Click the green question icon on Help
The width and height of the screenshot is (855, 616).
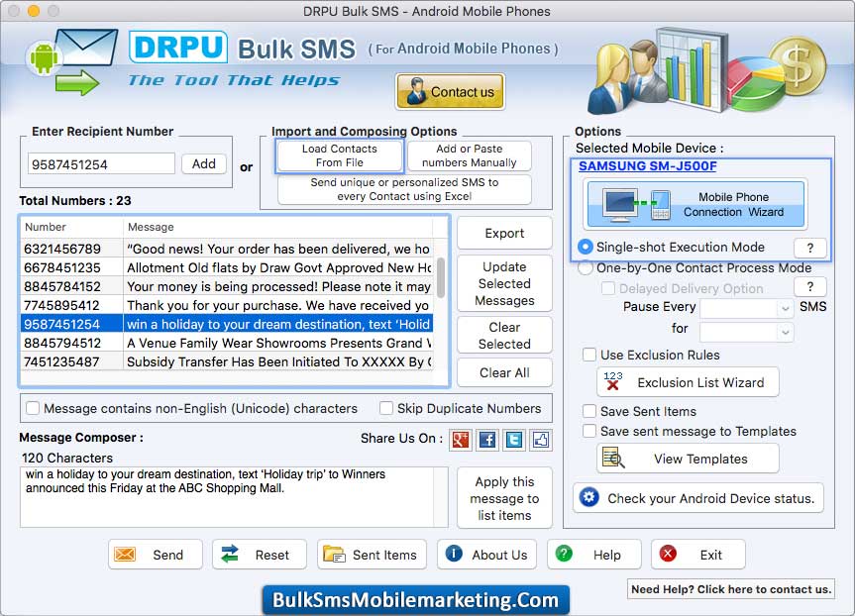[x=564, y=554]
